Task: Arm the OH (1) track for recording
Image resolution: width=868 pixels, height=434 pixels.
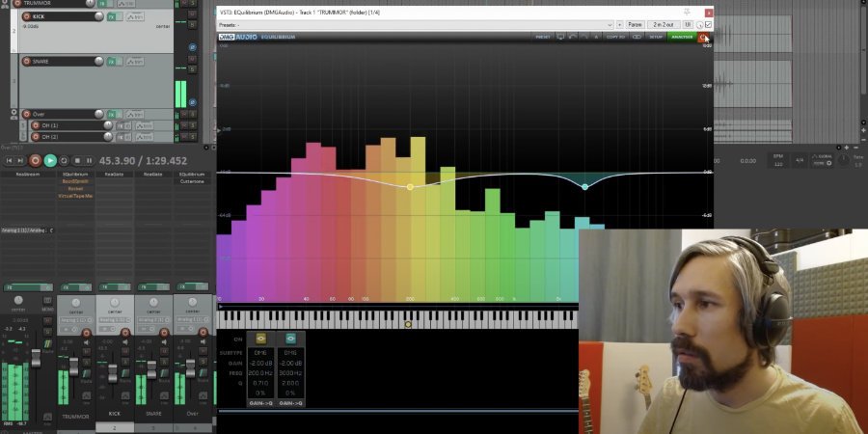Action: pyautogui.click(x=36, y=125)
